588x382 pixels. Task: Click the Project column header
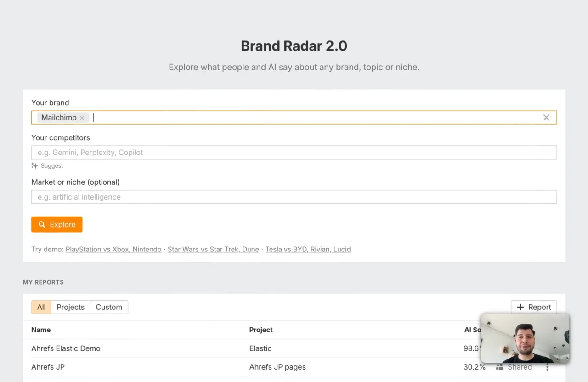coord(261,330)
